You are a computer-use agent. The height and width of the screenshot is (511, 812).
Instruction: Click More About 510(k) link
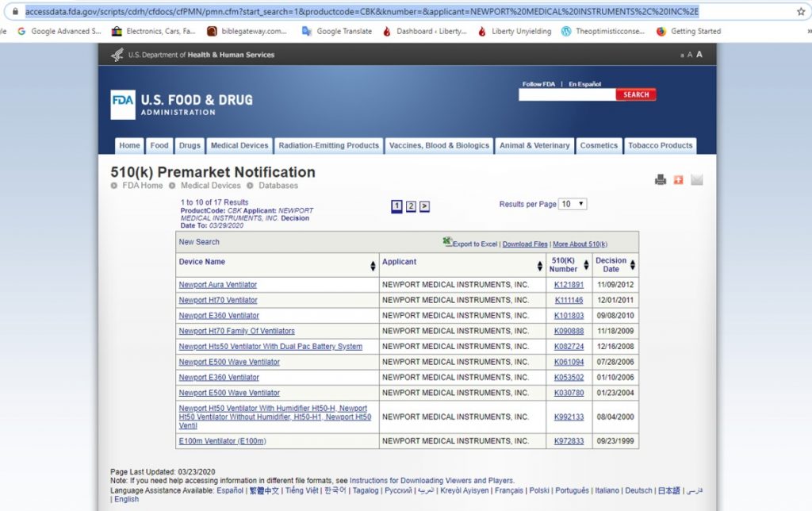click(x=580, y=244)
